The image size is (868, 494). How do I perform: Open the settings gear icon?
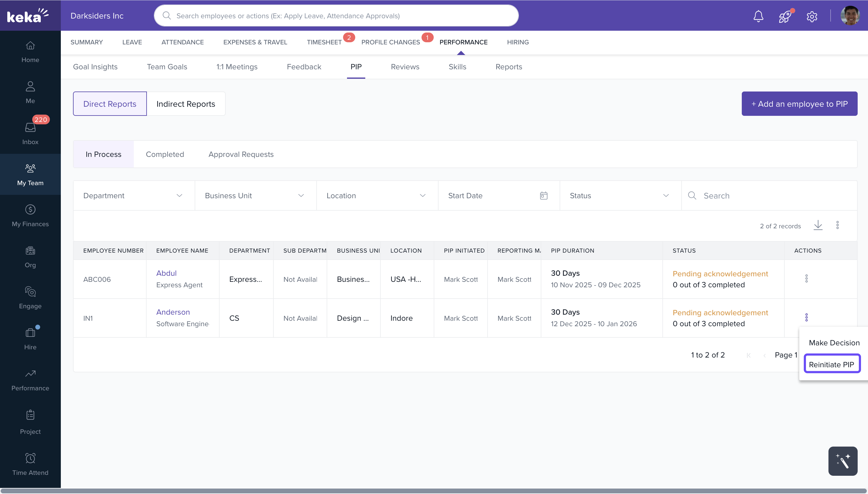[x=812, y=16]
